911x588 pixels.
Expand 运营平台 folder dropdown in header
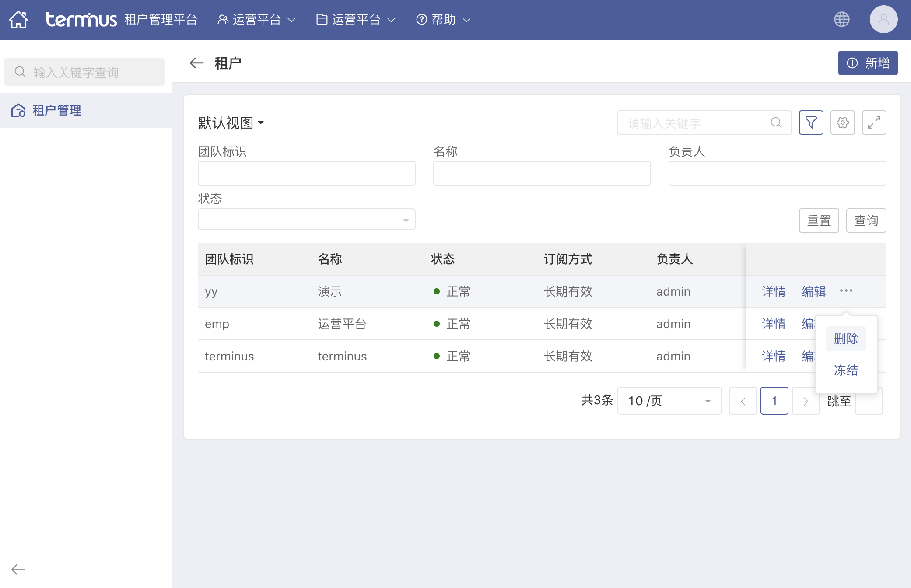tap(356, 20)
